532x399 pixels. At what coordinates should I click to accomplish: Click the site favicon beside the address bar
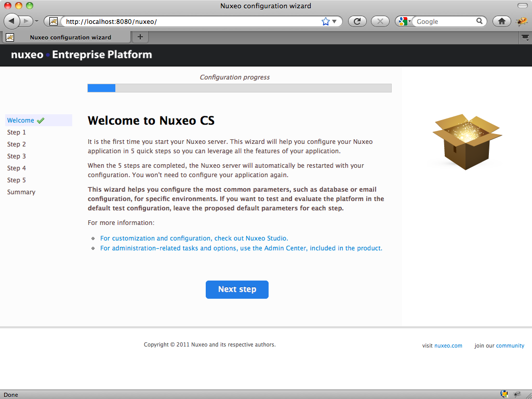(x=54, y=21)
